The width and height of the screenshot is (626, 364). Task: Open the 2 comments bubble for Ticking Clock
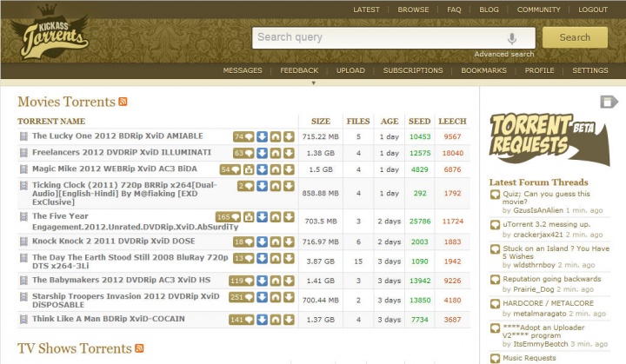(245, 186)
